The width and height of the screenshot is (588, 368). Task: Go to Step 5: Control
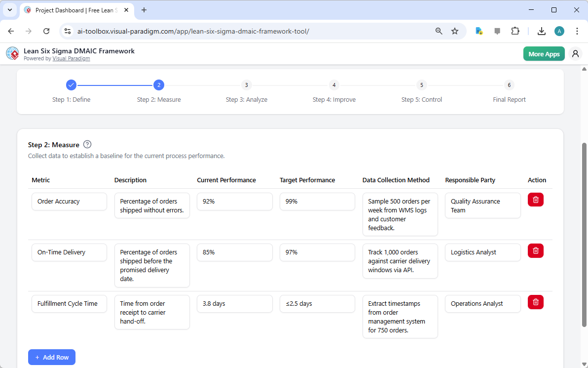tap(421, 84)
